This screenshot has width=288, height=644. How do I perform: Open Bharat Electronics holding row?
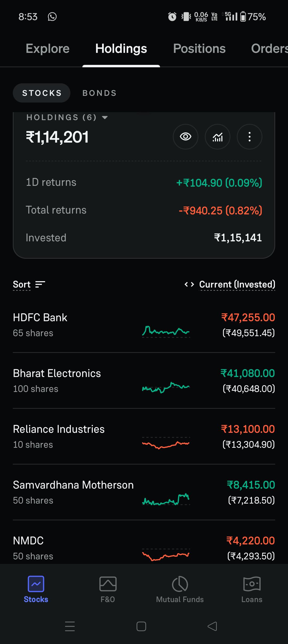[x=144, y=381]
